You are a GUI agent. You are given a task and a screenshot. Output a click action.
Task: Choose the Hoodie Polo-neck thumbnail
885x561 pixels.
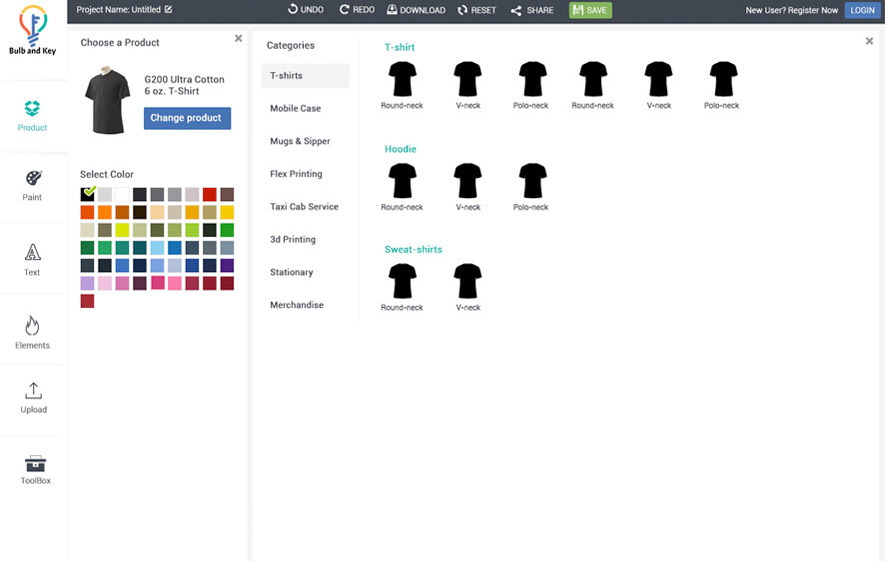(532, 182)
